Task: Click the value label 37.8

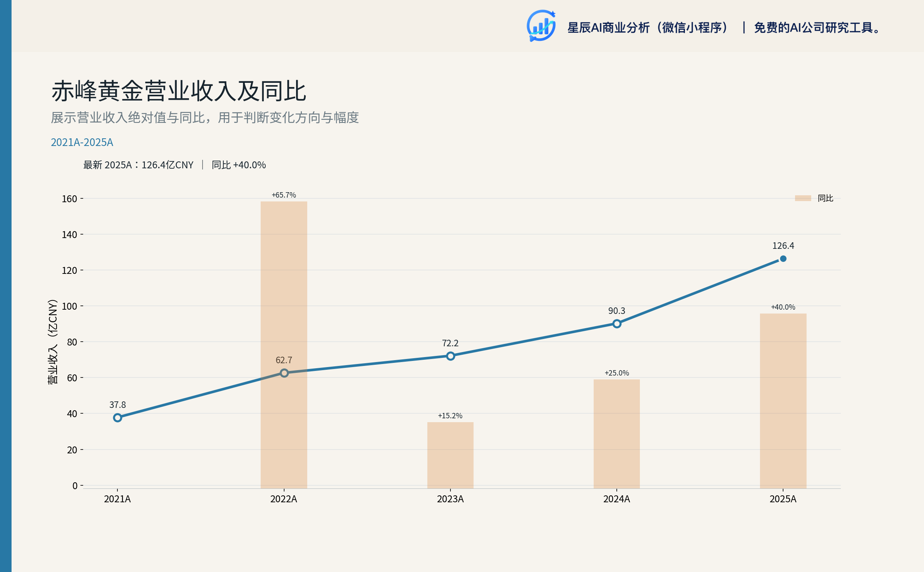Action: [x=117, y=405]
